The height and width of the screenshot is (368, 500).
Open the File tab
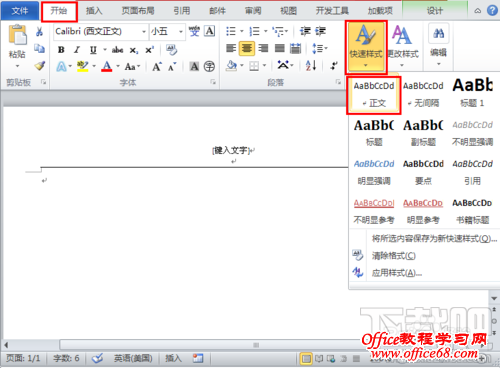[20, 11]
